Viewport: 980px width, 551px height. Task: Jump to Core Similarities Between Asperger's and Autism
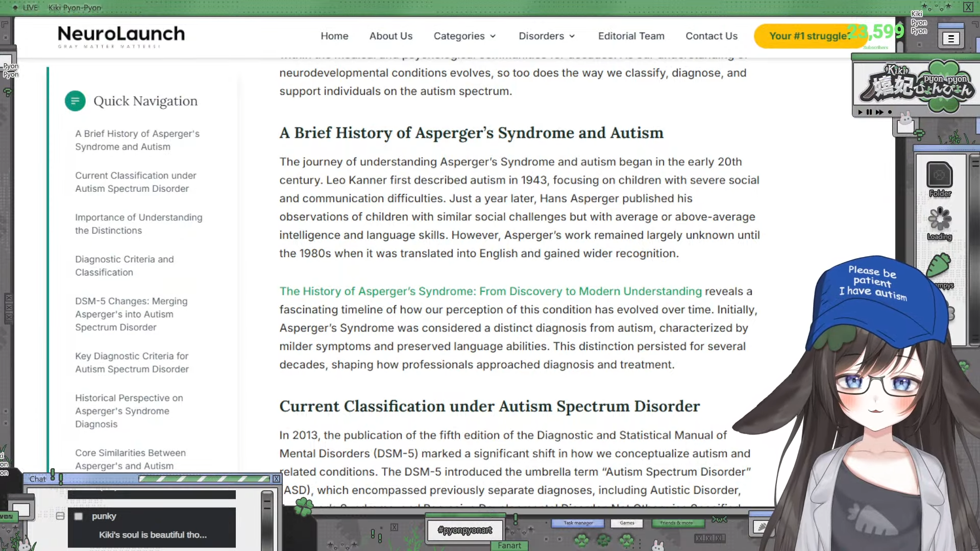coord(131,459)
